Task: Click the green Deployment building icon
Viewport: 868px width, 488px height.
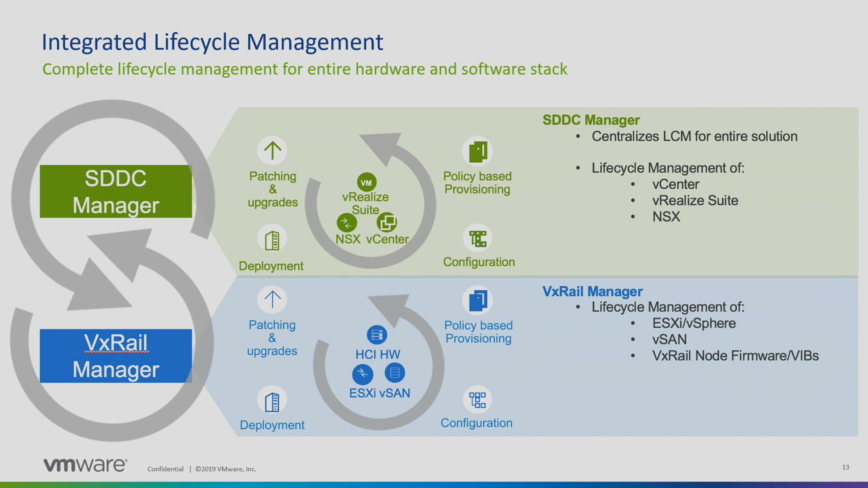Action: [272, 240]
